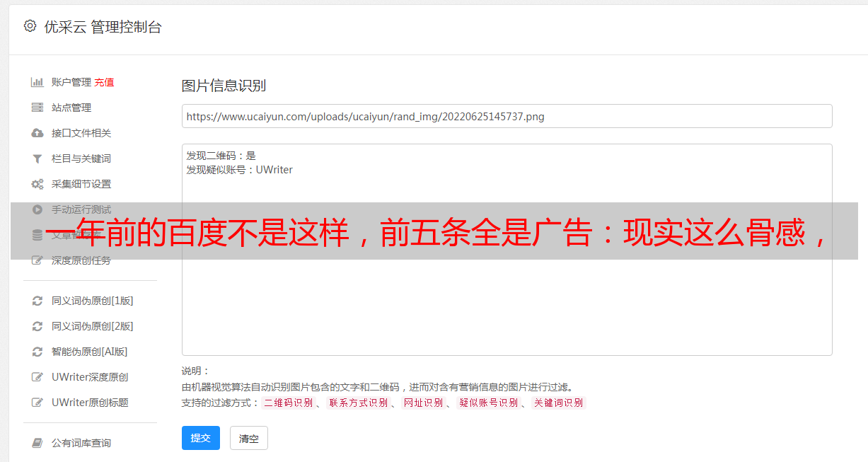
Task: Click the book icon for 公有词库查询
Action: tap(37, 443)
